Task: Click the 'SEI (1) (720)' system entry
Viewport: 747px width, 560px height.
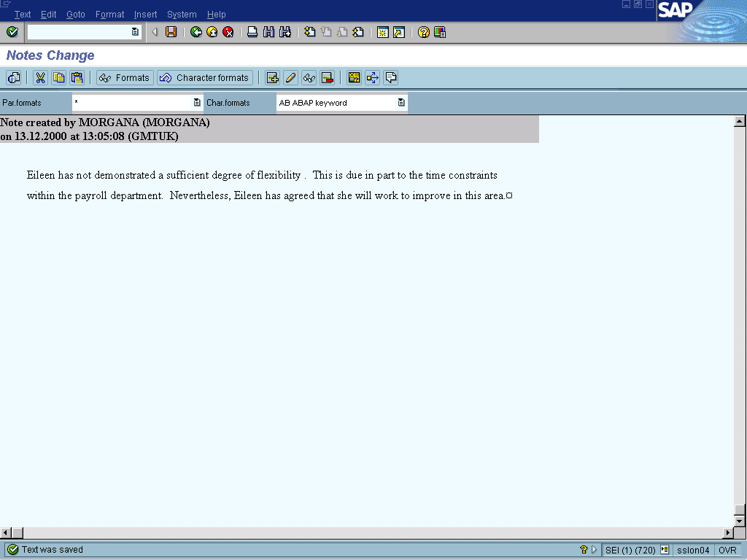Action: click(630, 550)
